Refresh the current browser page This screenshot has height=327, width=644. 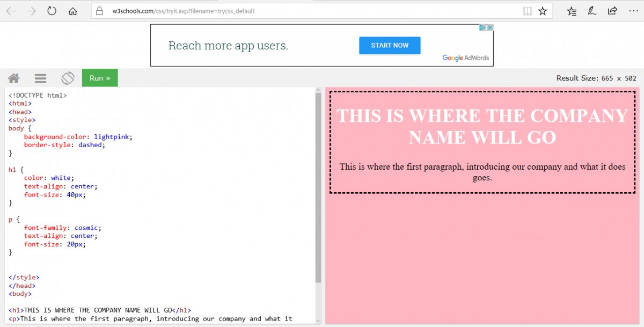coord(52,11)
